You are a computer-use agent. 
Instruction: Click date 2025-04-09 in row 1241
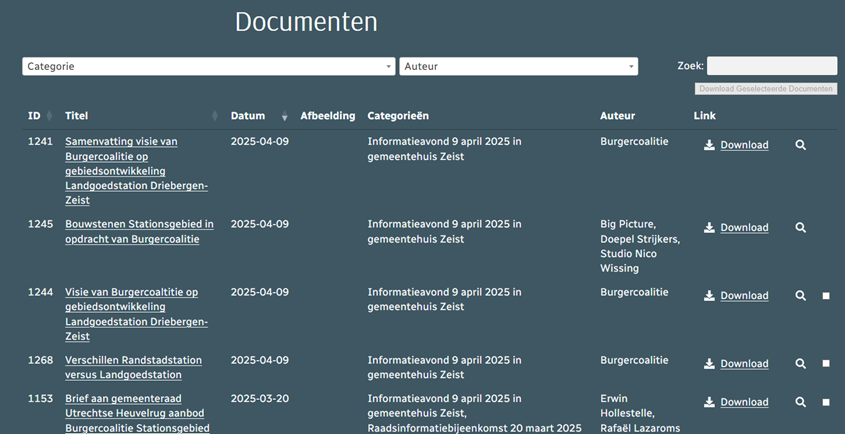point(260,141)
